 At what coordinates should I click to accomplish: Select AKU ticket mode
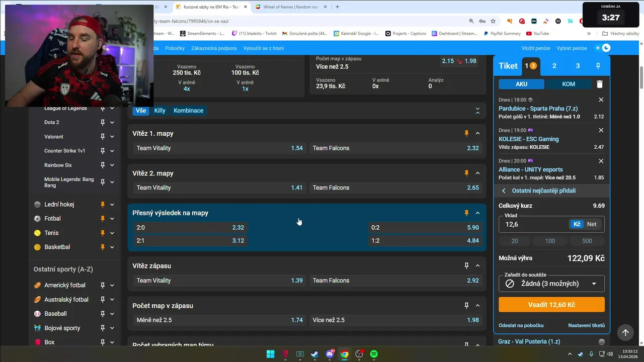(521, 84)
